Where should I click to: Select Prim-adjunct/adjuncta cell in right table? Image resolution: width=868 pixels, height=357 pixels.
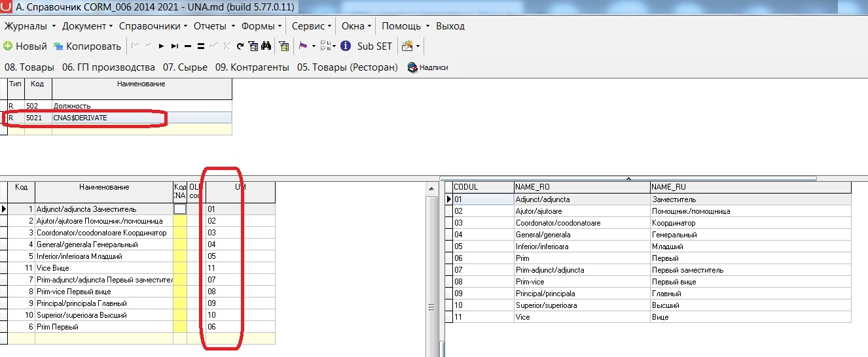[582, 269]
